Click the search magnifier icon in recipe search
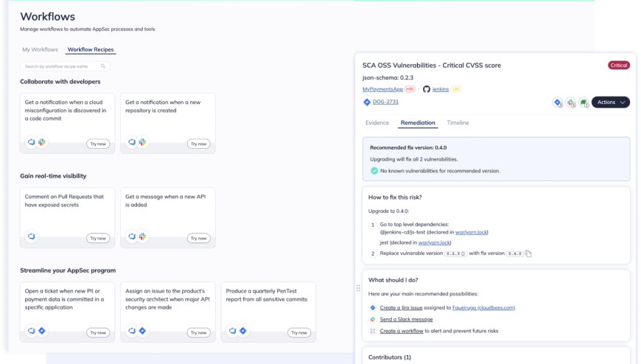 point(103,66)
